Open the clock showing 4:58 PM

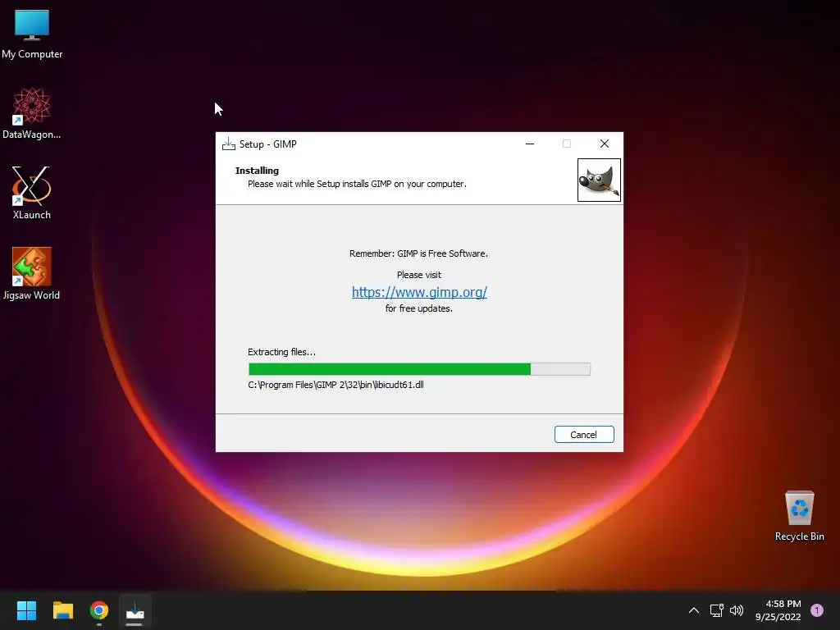[x=778, y=610]
